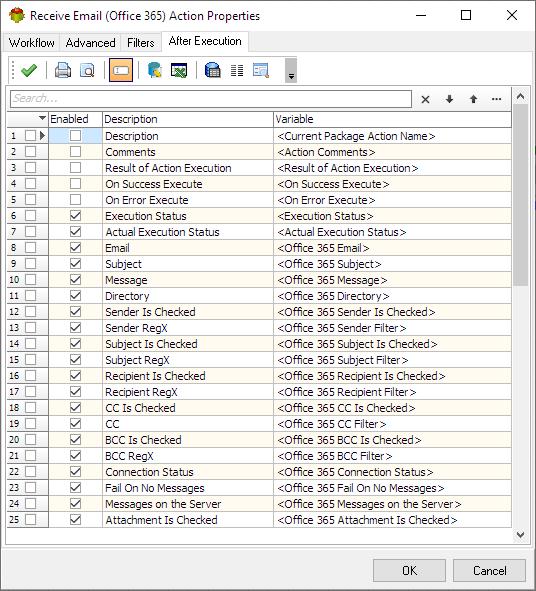The height and width of the screenshot is (591, 536).
Task: Click the green checkmark toolbar icon
Action: (x=29, y=70)
